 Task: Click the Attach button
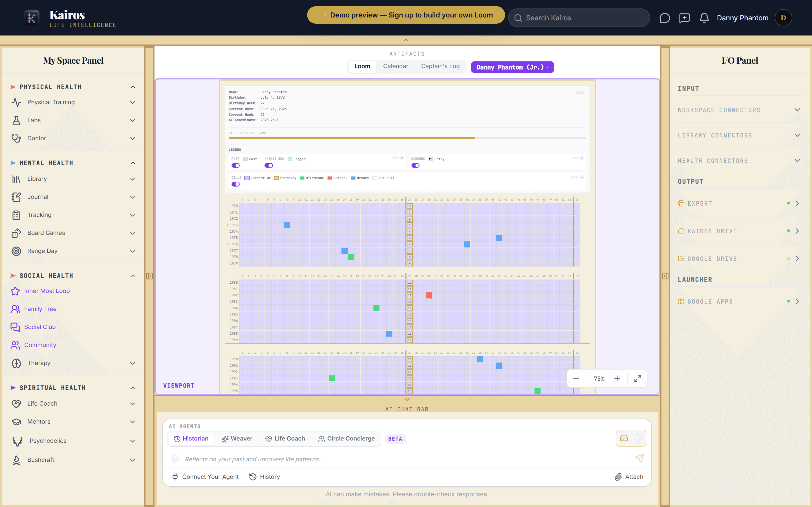[629, 477]
